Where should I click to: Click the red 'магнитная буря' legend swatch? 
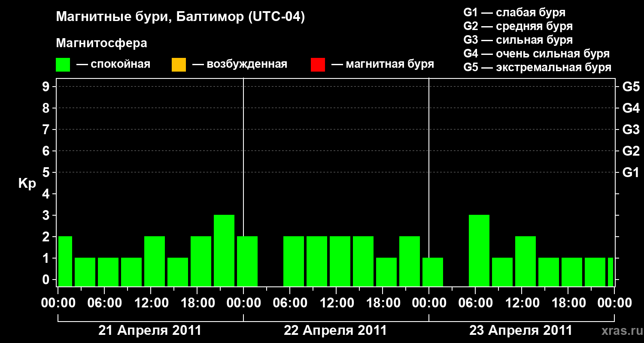click(318, 65)
